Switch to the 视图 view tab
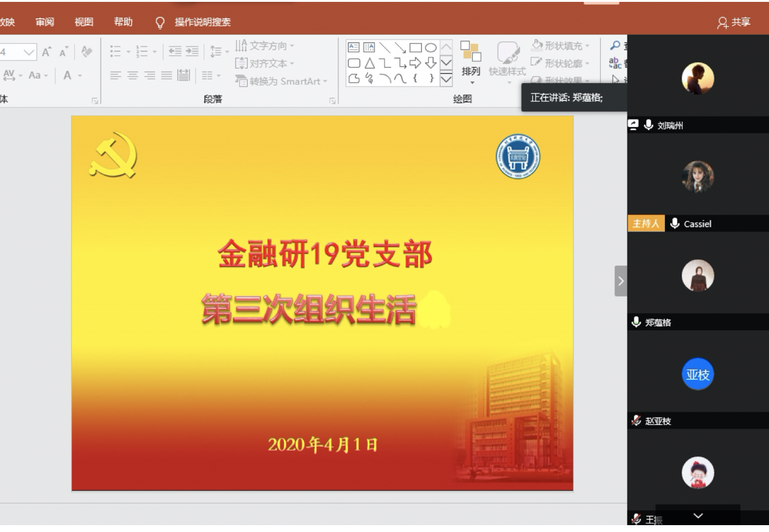This screenshot has width=769, height=532. click(x=84, y=22)
